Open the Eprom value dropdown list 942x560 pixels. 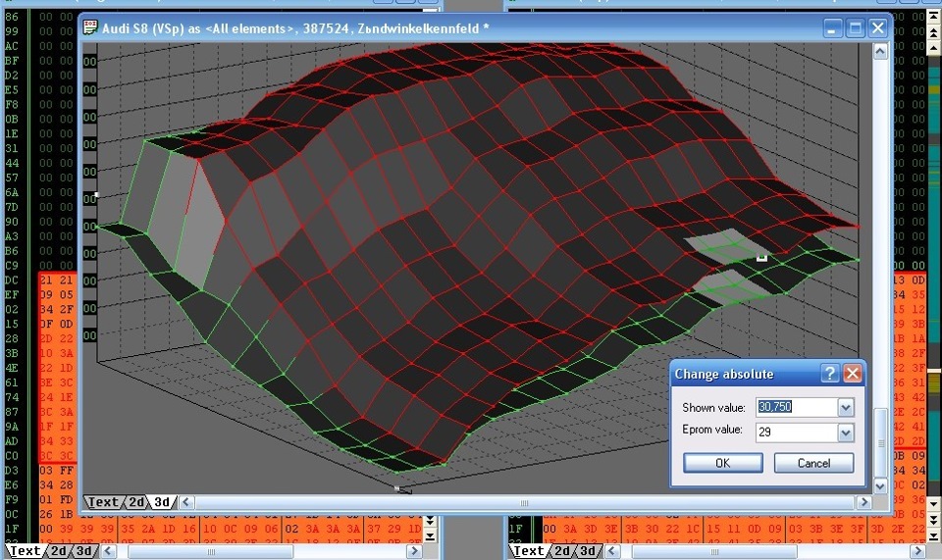[845, 433]
